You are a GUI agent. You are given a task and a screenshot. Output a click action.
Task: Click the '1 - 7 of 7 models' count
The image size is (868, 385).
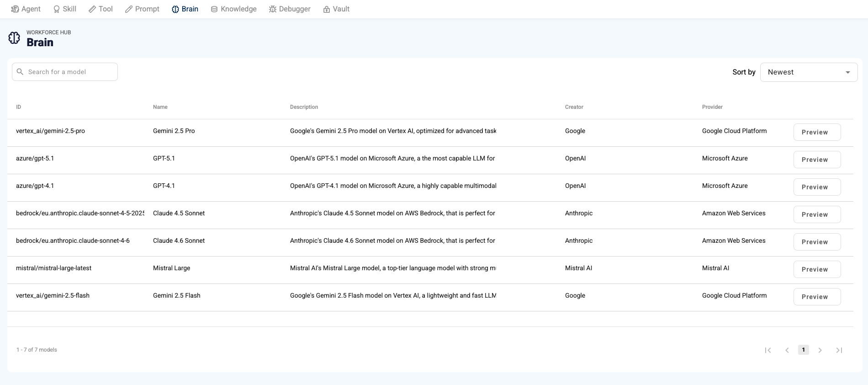tap(37, 350)
